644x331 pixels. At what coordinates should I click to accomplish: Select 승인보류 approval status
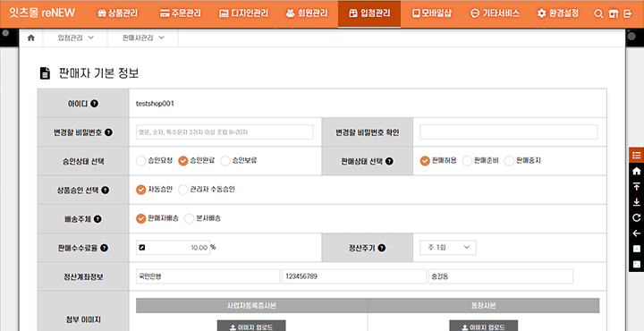[225, 161]
